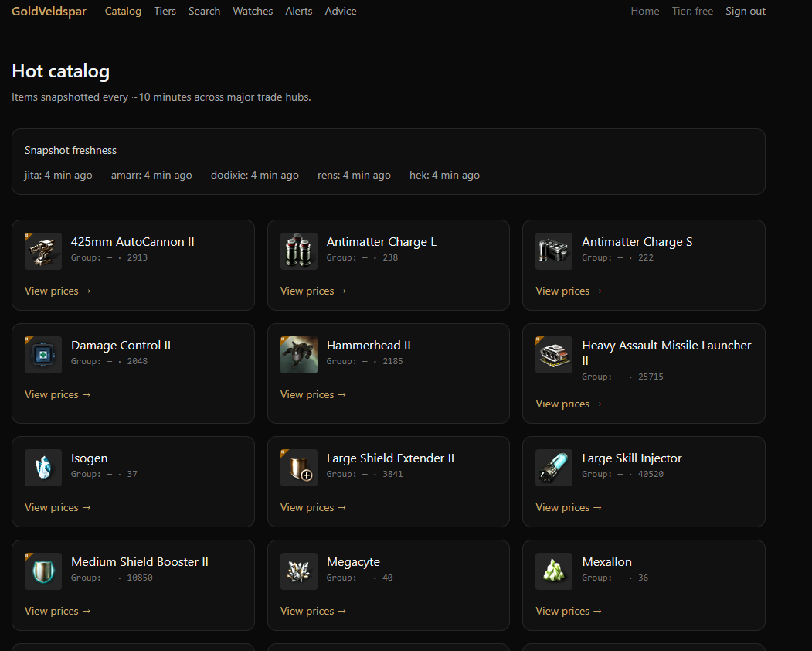This screenshot has width=812, height=651.
Task: Click the Hammerhead II title
Action: [369, 346]
